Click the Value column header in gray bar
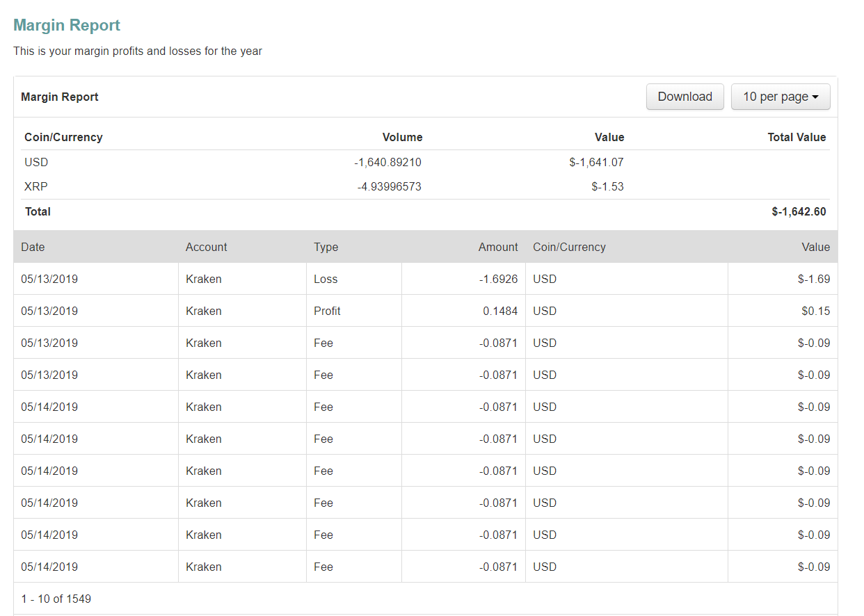Image resolution: width=864 pixels, height=616 pixels. pos(815,247)
